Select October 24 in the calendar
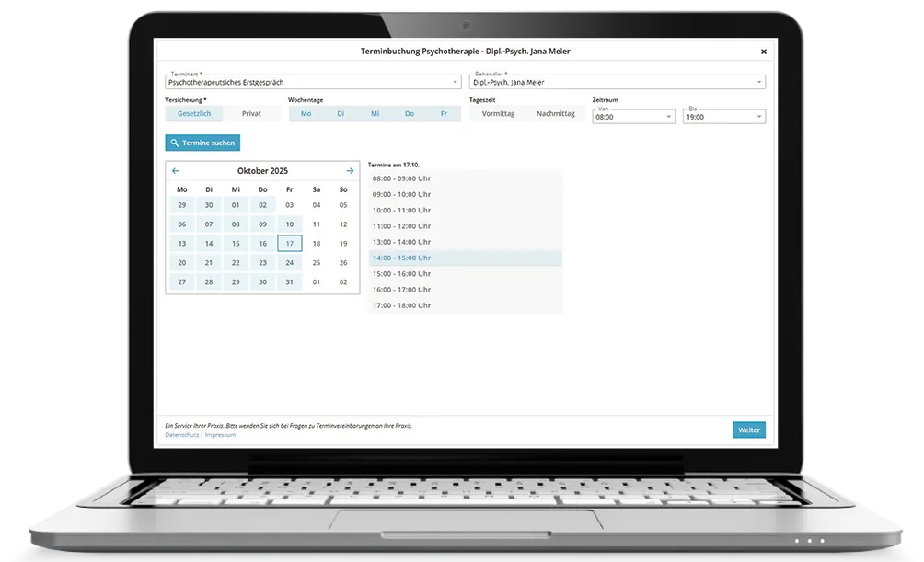 [x=289, y=263]
